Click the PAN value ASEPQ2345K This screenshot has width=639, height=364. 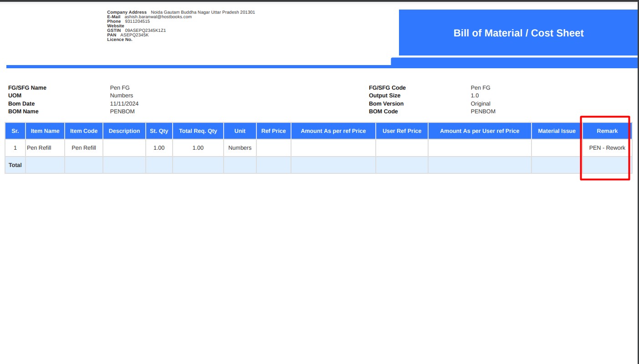pyautogui.click(x=134, y=35)
